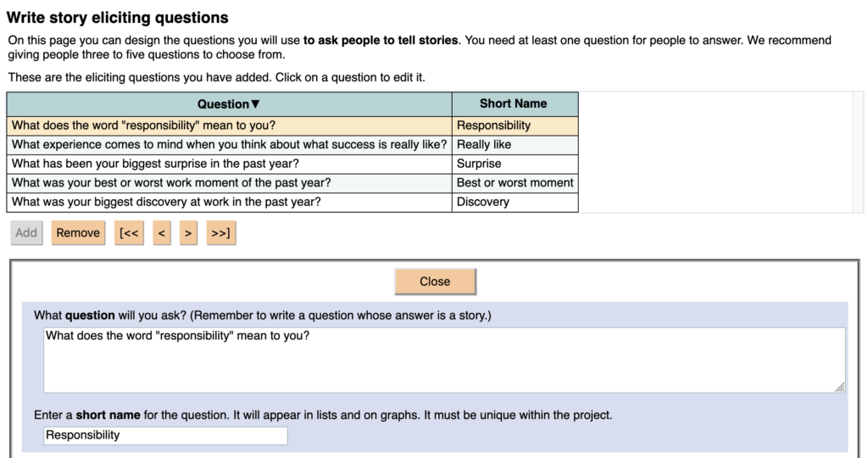Close the question editing panel
Image resolution: width=868 pixels, height=458 pixels.
(x=435, y=282)
